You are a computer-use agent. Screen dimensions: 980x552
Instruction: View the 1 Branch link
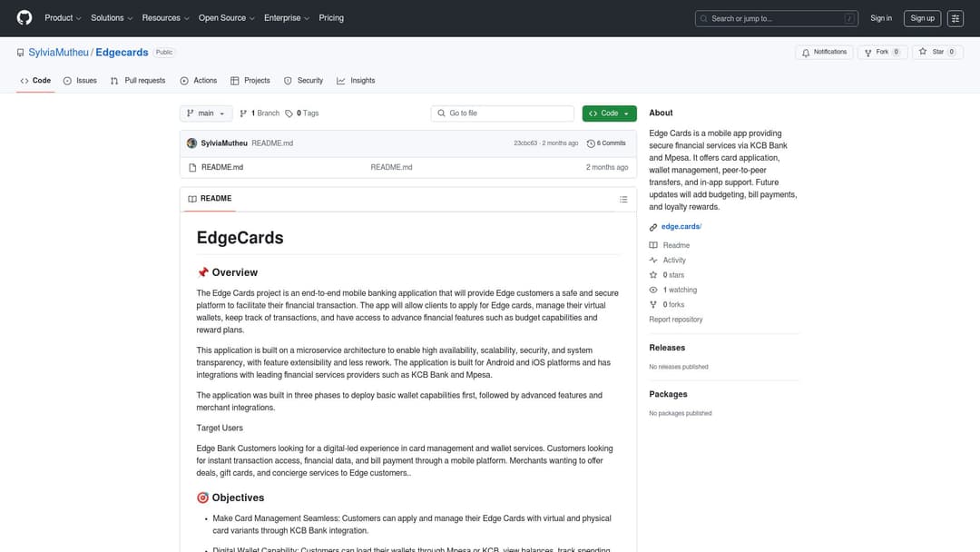coord(260,113)
